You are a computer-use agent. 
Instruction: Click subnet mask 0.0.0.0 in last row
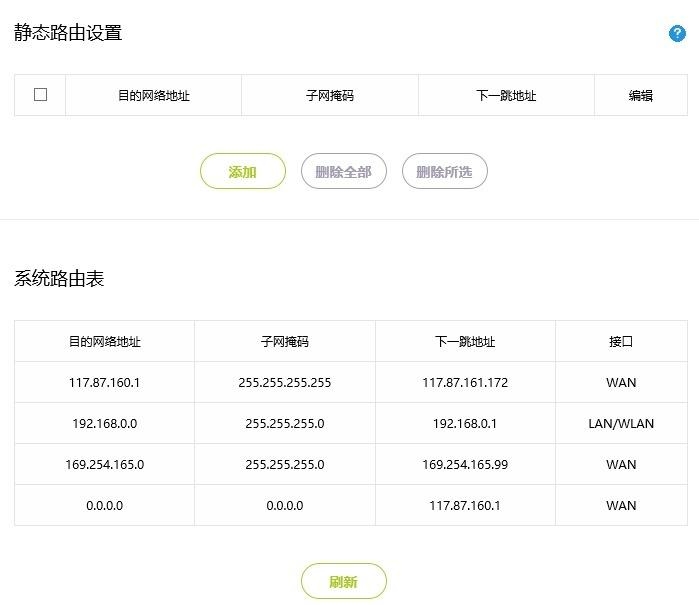(x=285, y=506)
